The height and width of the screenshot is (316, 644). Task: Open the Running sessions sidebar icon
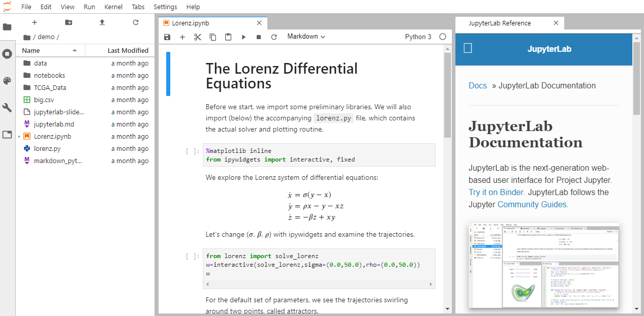(x=7, y=54)
